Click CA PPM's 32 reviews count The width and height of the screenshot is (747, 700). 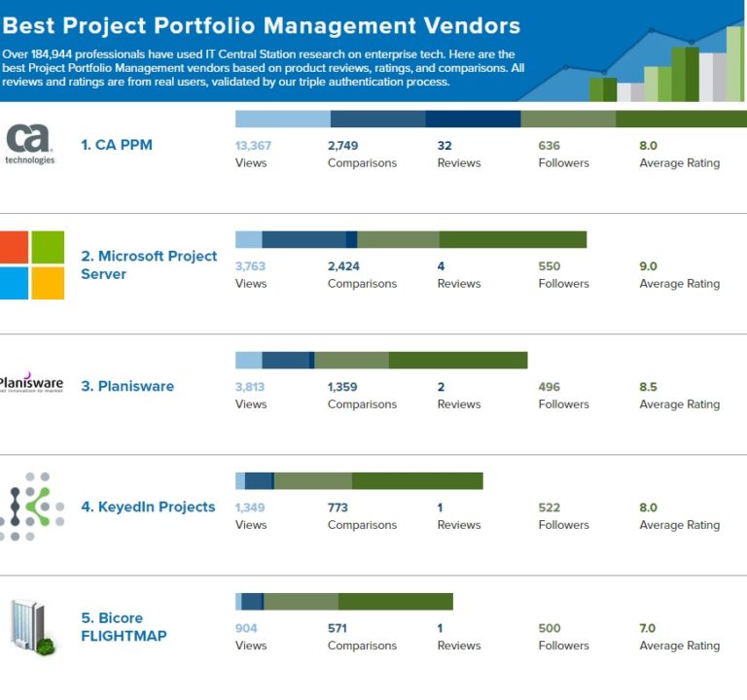[445, 145]
